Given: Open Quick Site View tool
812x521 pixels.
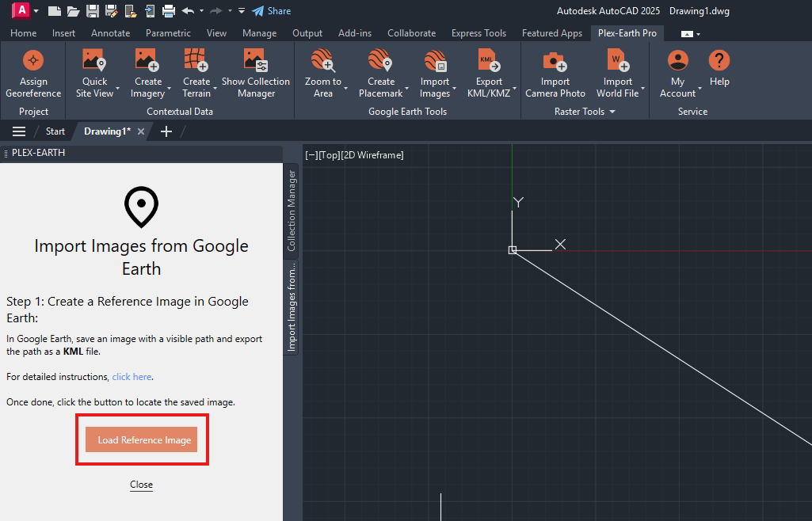Looking at the screenshot, I should 94,61.
